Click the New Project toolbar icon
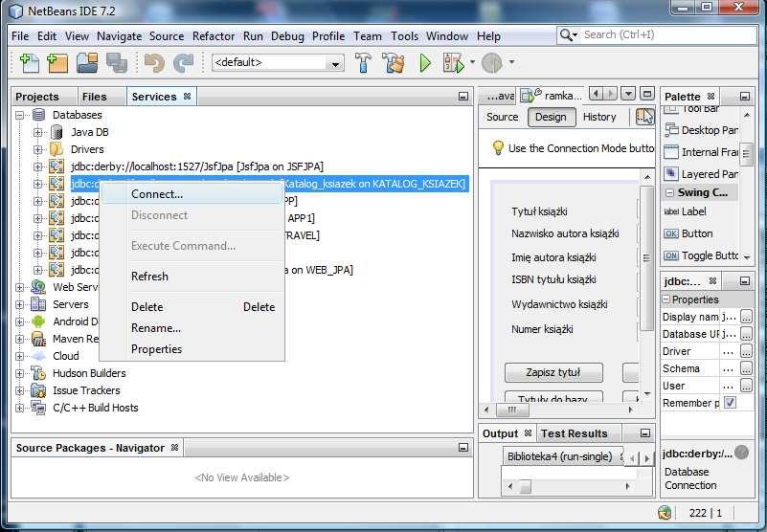This screenshot has width=767, height=532. pyautogui.click(x=57, y=62)
